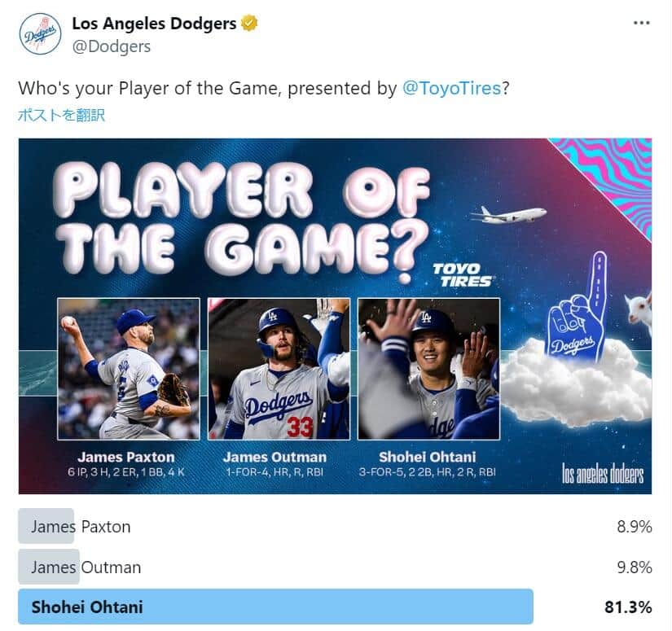
Task: Click the Dodgers profile avatar
Action: pyautogui.click(x=41, y=34)
